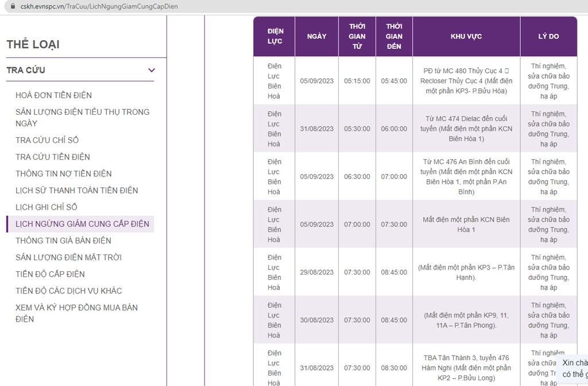Click date in the 06:30:00 row
The height and width of the screenshot is (386, 588).
[x=316, y=177]
